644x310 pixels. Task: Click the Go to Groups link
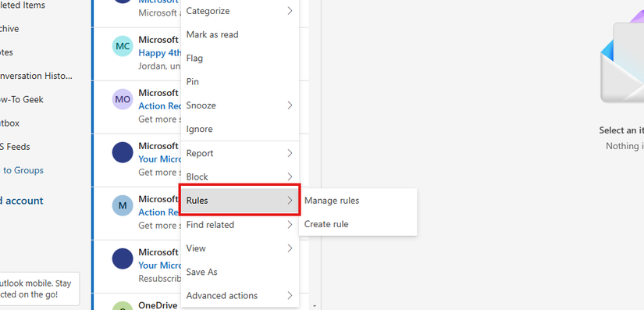(22, 170)
